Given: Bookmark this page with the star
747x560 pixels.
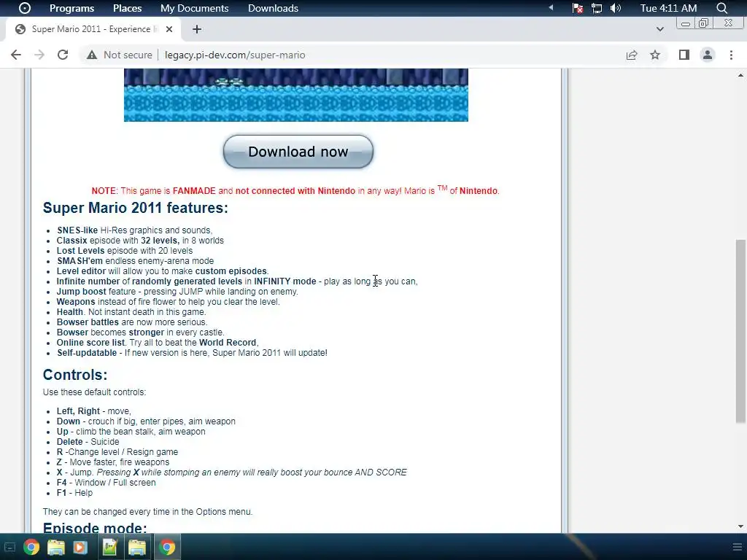Looking at the screenshot, I should tap(655, 55).
